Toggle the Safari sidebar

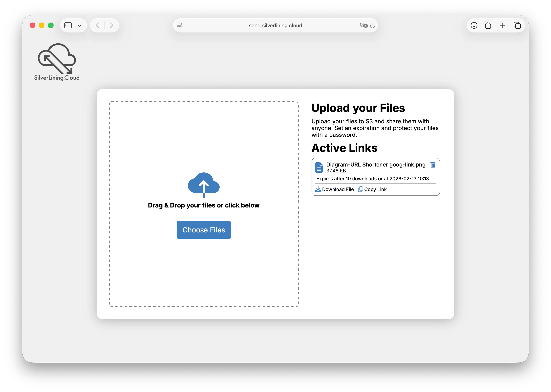point(68,25)
